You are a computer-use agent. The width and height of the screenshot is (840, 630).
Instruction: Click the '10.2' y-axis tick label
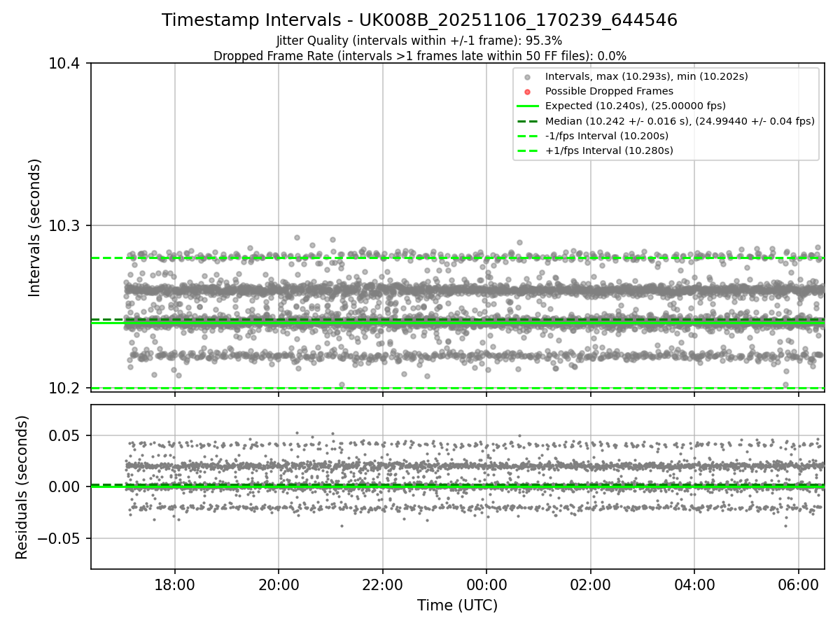pos(66,388)
